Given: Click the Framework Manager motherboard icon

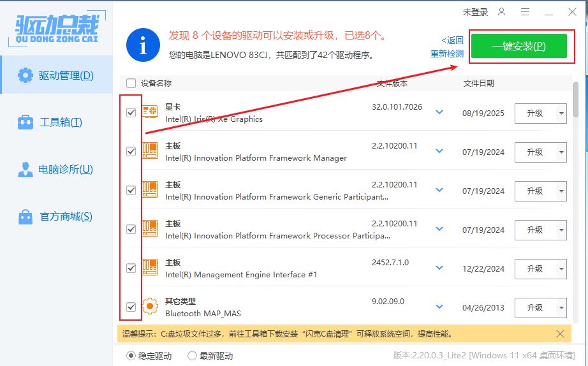Looking at the screenshot, I should (150, 152).
